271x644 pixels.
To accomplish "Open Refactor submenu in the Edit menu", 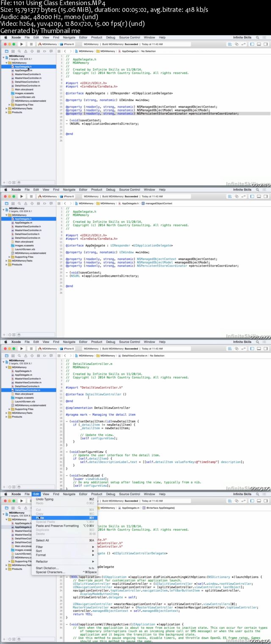I will (x=64, y=562).
